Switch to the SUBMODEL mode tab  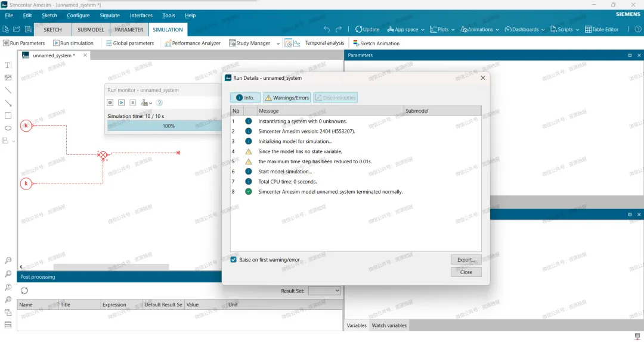pos(91,30)
